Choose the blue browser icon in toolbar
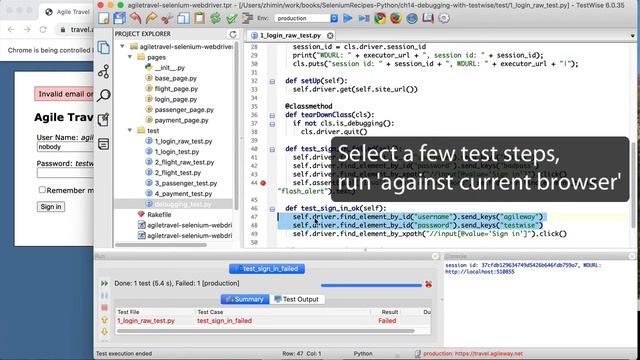This screenshot has height=360, width=640. [x=412, y=18]
